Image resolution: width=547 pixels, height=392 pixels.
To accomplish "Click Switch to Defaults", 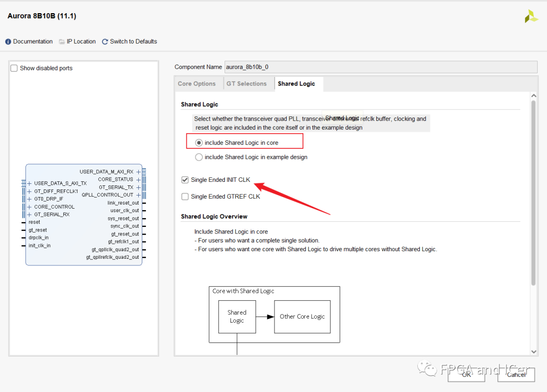I will [x=134, y=42].
